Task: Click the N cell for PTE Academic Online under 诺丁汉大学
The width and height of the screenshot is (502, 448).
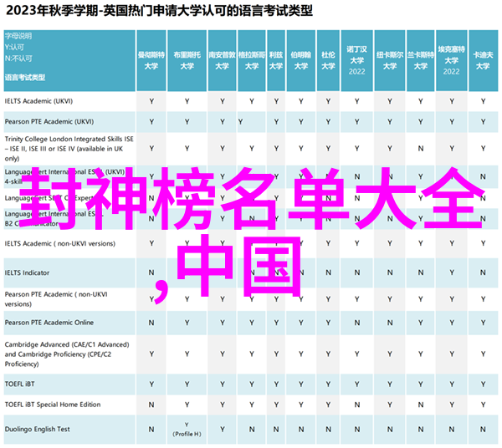Action: coord(357,323)
